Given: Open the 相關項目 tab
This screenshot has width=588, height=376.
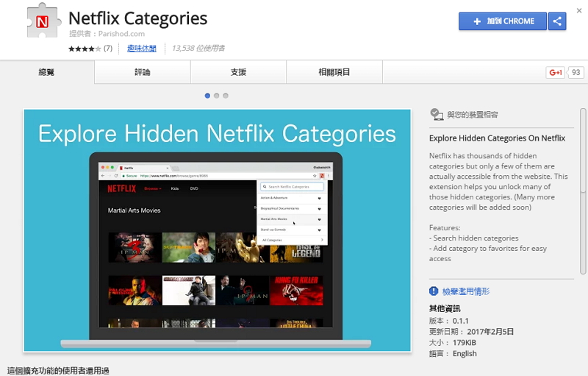Looking at the screenshot, I should pyautogui.click(x=334, y=72).
